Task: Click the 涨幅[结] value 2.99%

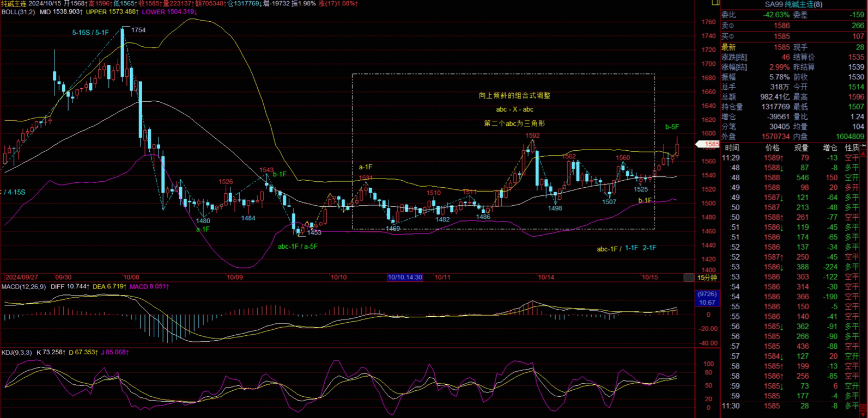Action: pos(779,67)
